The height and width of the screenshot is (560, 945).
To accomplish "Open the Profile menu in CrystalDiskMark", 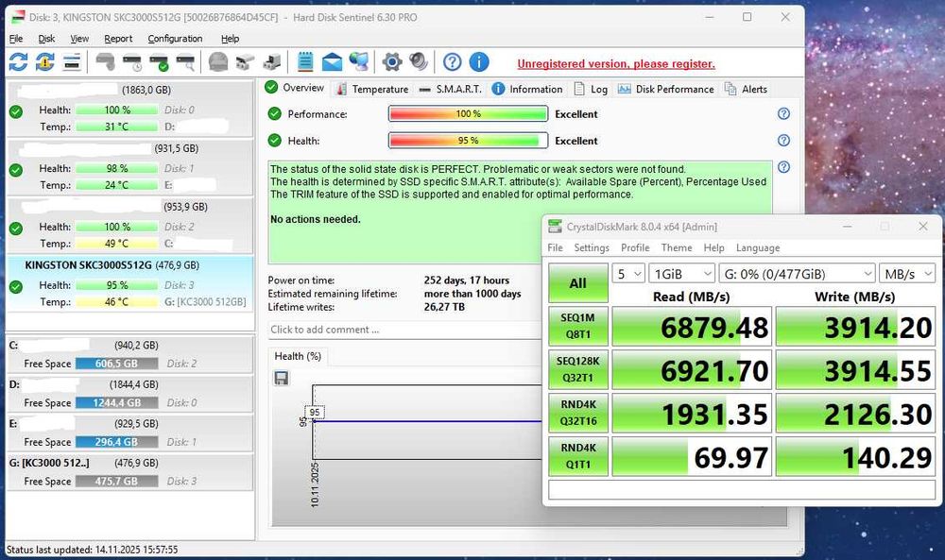I will (x=635, y=247).
